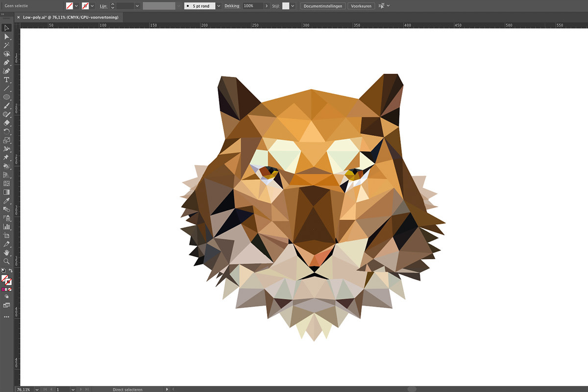Set the paint mode to None

(10, 290)
